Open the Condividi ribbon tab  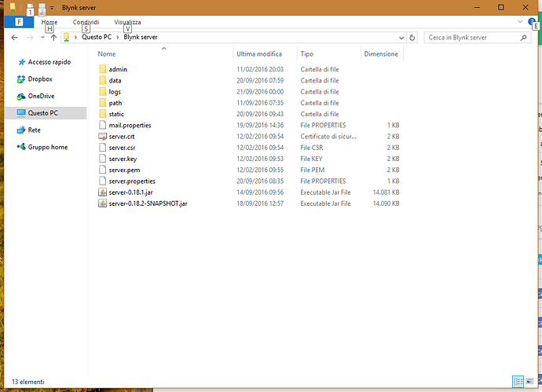tap(86, 22)
